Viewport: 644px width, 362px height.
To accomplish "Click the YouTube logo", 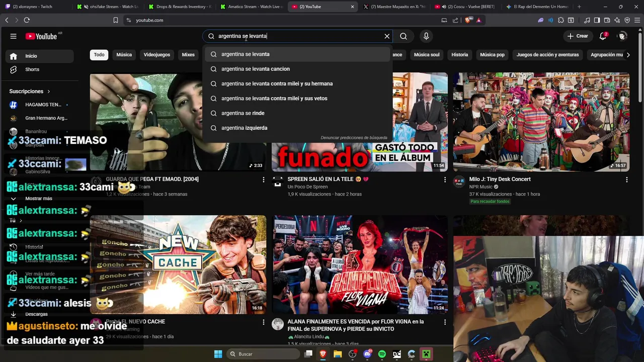I will pos(41,36).
